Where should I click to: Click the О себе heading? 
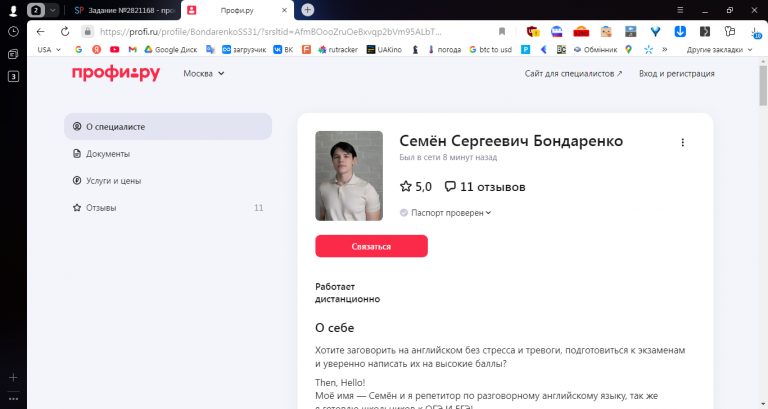[x=335, y=328]
